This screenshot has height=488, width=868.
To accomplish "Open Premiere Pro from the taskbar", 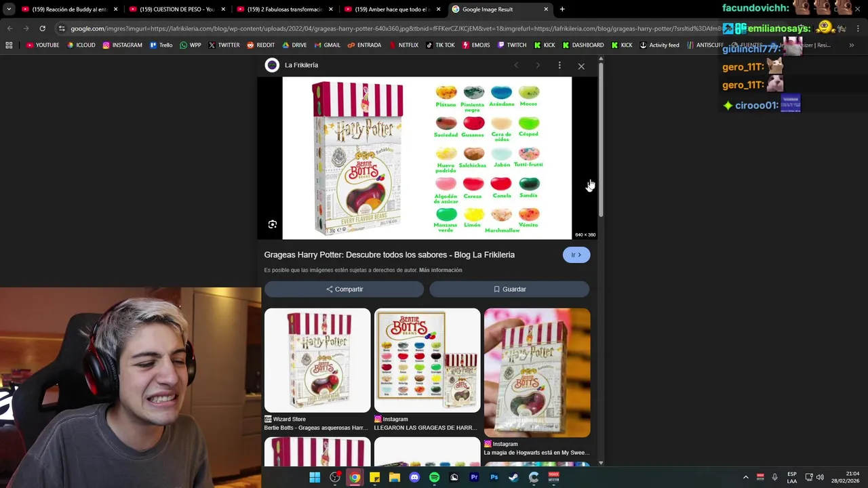I will [x=474, y=477].
